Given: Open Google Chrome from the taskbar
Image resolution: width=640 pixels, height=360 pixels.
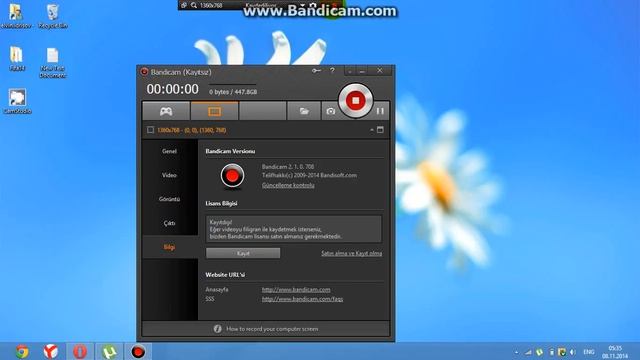Looking at the screenshot, I should pyautogui.click(x=22, y=351).
